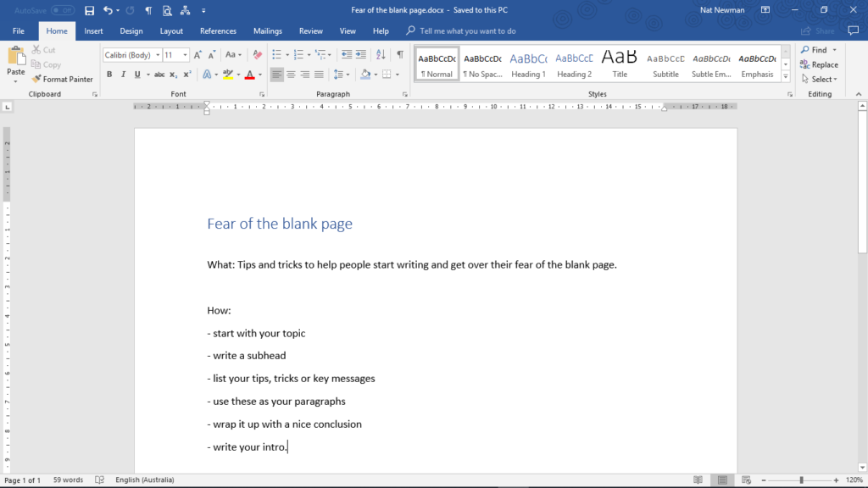The height and width of the screenshot is (488, 868).
Task: Toggle underline formatting
Action: (x=135, y=75)
